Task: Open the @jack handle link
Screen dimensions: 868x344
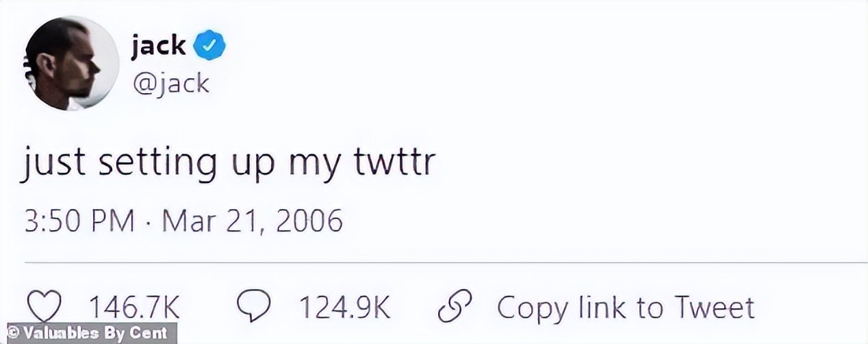Action: 169,83
